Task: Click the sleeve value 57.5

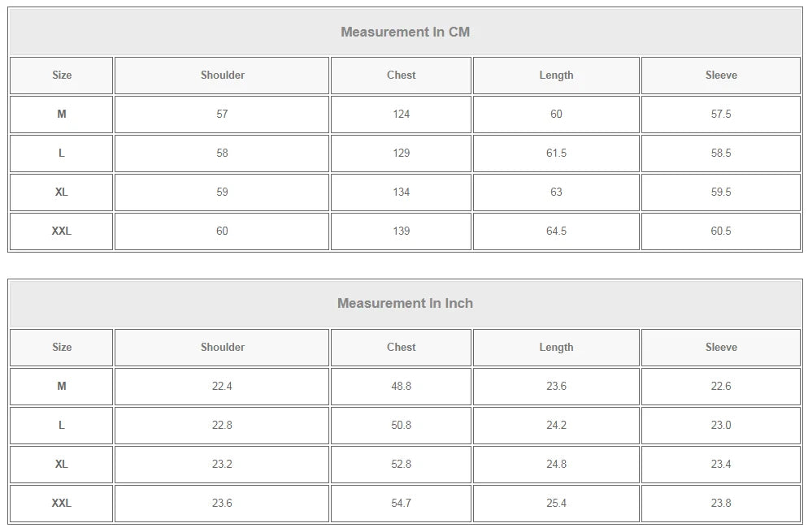Action: pyautogui.click(x=721, y=115)
